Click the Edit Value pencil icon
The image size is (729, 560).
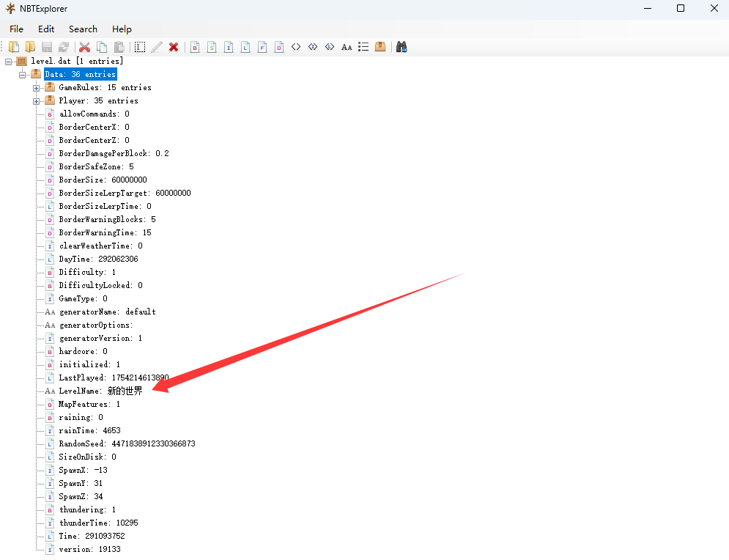coord(157,47)
